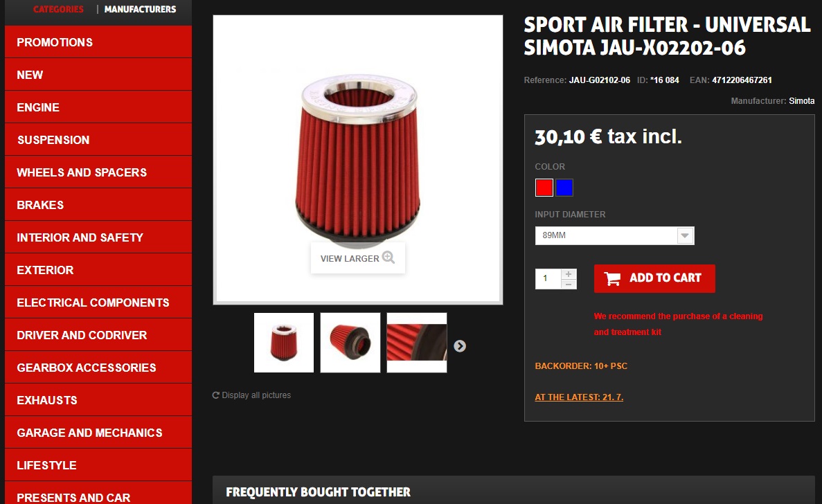
Task: Decrease quantity with the minus stepper
Action: [569, 284]
